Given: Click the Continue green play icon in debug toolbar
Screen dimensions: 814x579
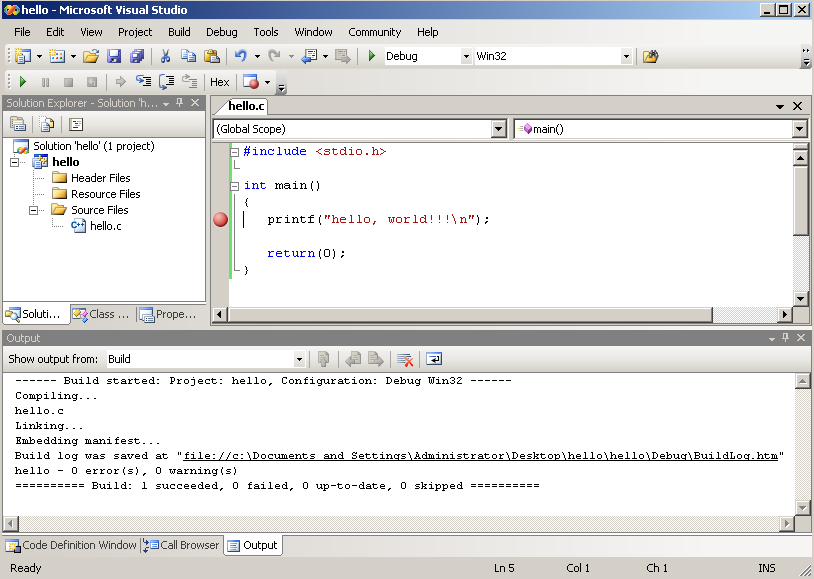Looking at the screenshot, I should coord(22,82).
